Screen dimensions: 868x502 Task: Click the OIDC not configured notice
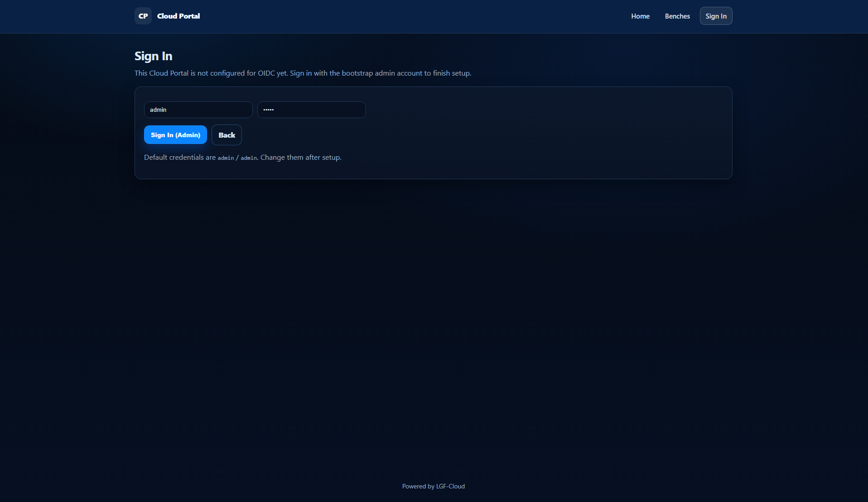(303, 73)
